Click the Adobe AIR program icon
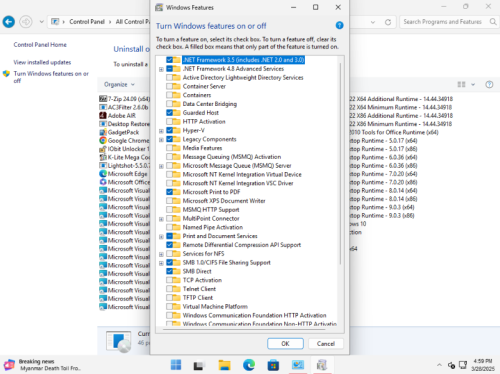The height and width of the screenshot is (374, 500). (x=103, y=115)
